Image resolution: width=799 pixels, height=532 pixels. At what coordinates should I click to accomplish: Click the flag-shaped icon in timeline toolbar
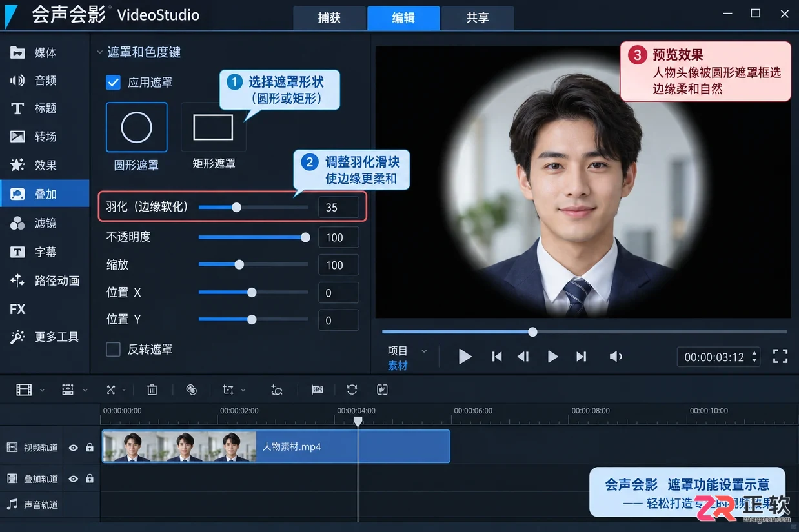tap(317, 389)
